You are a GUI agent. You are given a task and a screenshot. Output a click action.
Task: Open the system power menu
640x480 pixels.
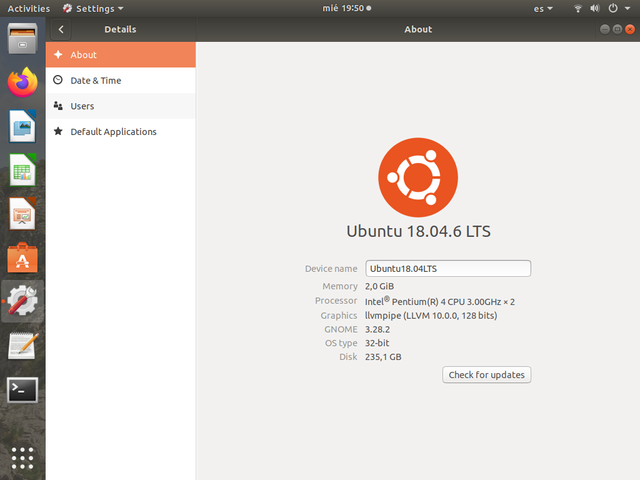[x=616, y=8]
